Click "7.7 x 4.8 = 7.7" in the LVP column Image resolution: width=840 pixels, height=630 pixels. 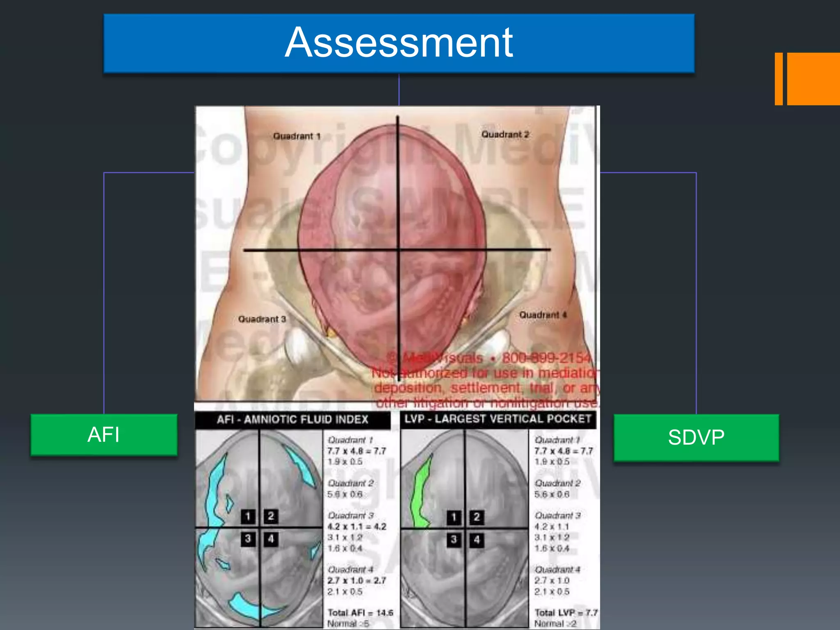click(x=564, y=451)
